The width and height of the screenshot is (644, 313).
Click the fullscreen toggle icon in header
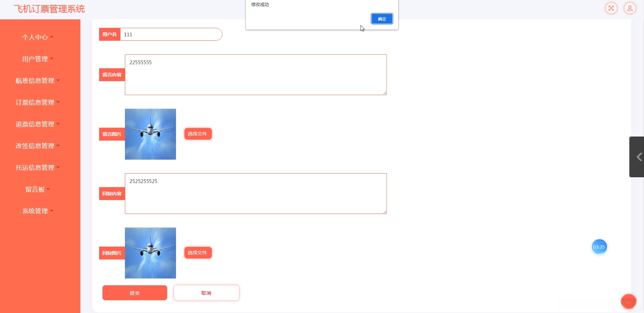coord(611,8)
